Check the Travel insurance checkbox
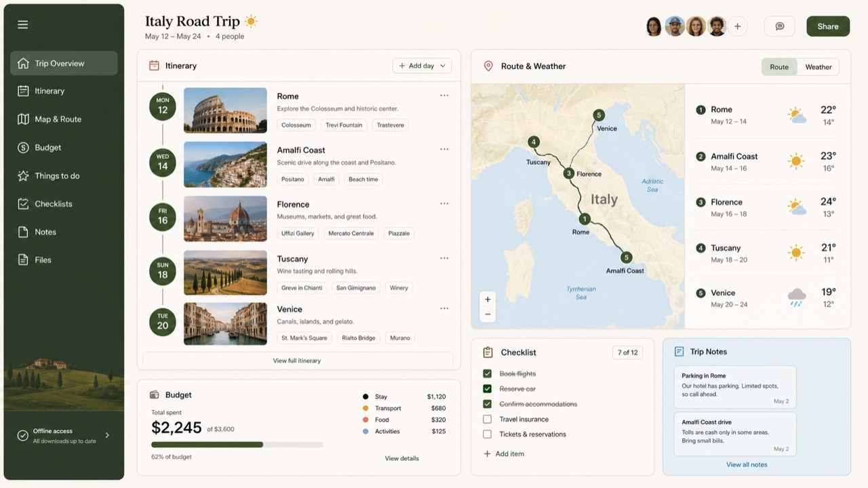 tap(487, 420)
